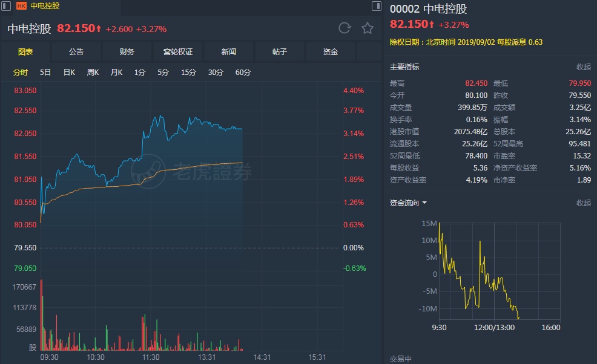
Task: Click the 15分 interval button
Action: 188,73
